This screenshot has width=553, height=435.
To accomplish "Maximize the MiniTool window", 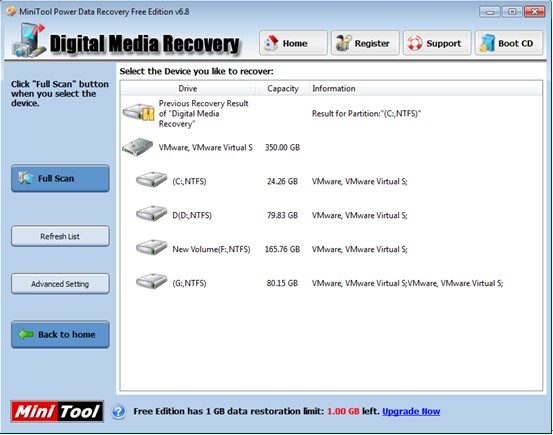I will pos(512,12).
